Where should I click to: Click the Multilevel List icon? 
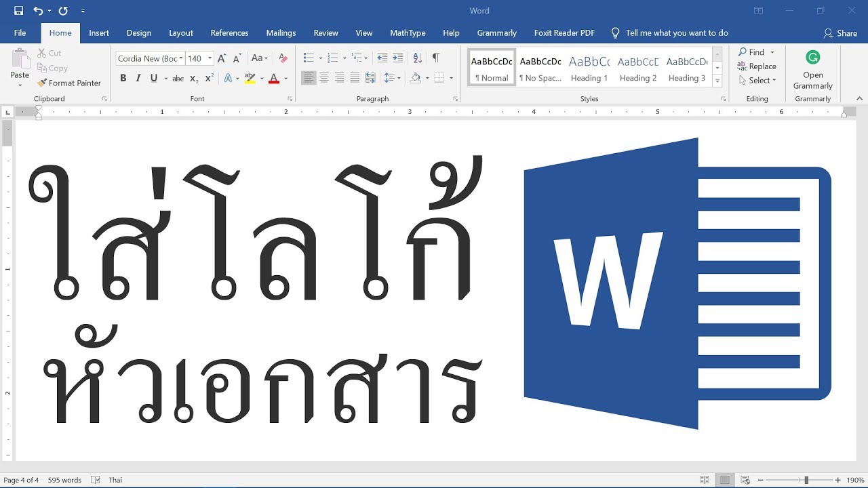[x=357, y=58]
